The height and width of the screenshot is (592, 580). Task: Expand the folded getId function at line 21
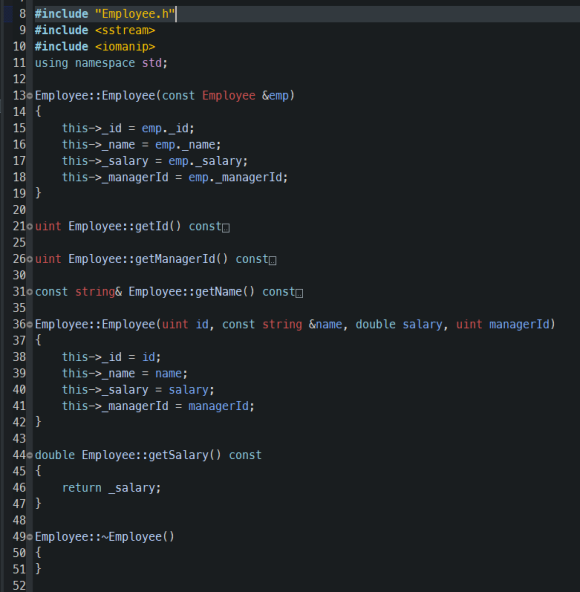click(x=30, y=227)
